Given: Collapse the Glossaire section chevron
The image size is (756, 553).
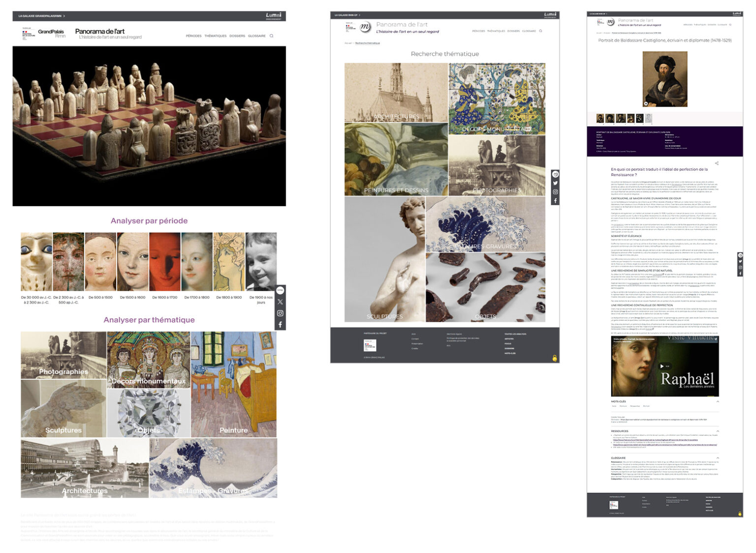Looking at the screenshot, I should point(718,458).
